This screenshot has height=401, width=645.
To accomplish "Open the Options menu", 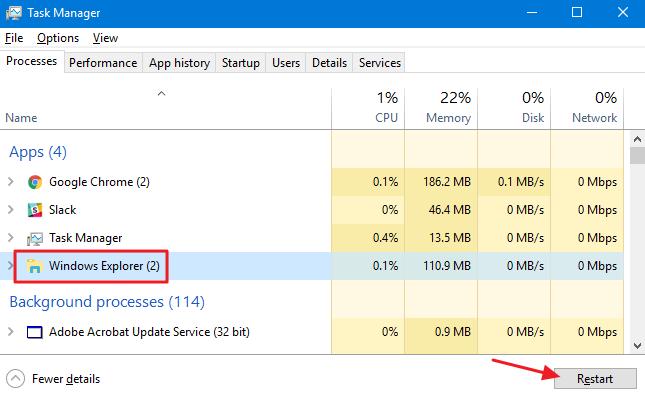I will [58, 38].
